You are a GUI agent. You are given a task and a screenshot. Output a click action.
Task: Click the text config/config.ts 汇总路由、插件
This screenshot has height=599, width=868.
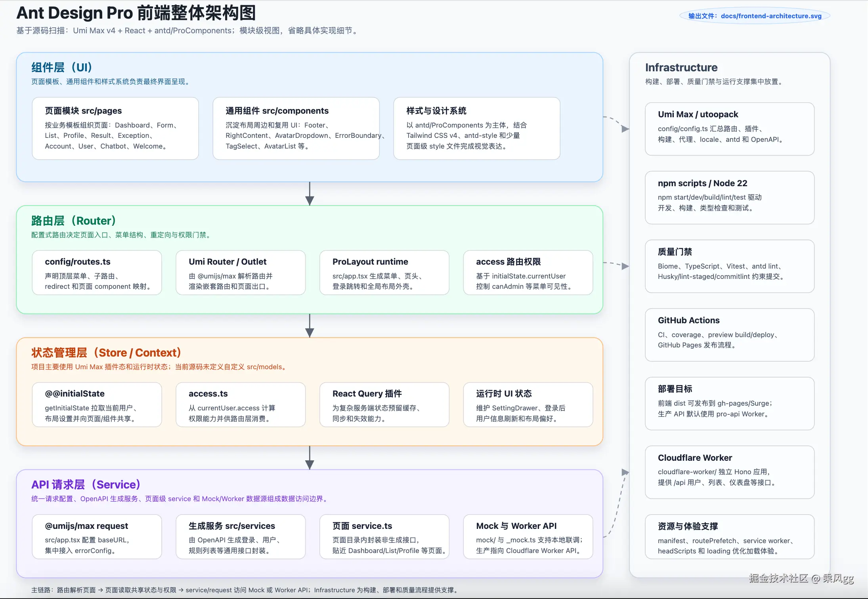click(711, 129)
